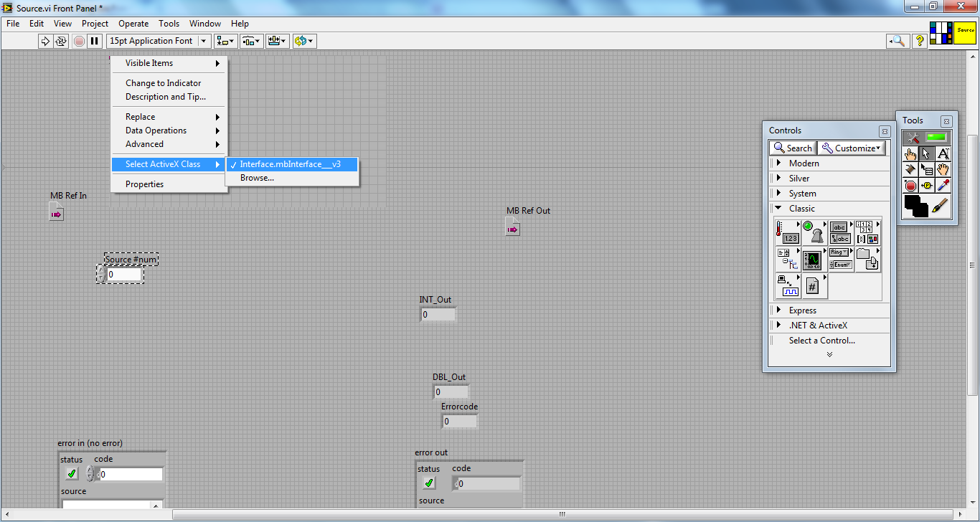Open the Customize dropdown in Controls palette
980x522 pixels.
(x=852, y=148)
